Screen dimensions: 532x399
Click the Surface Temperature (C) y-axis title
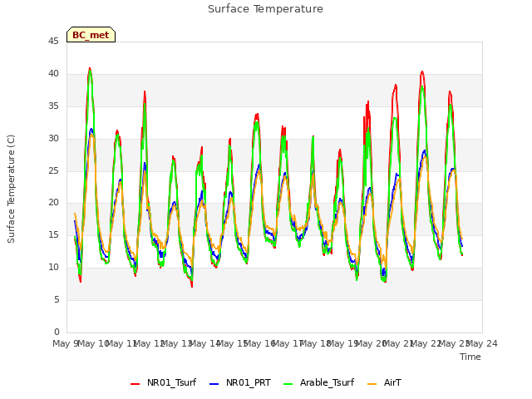(x=11, y=189)
